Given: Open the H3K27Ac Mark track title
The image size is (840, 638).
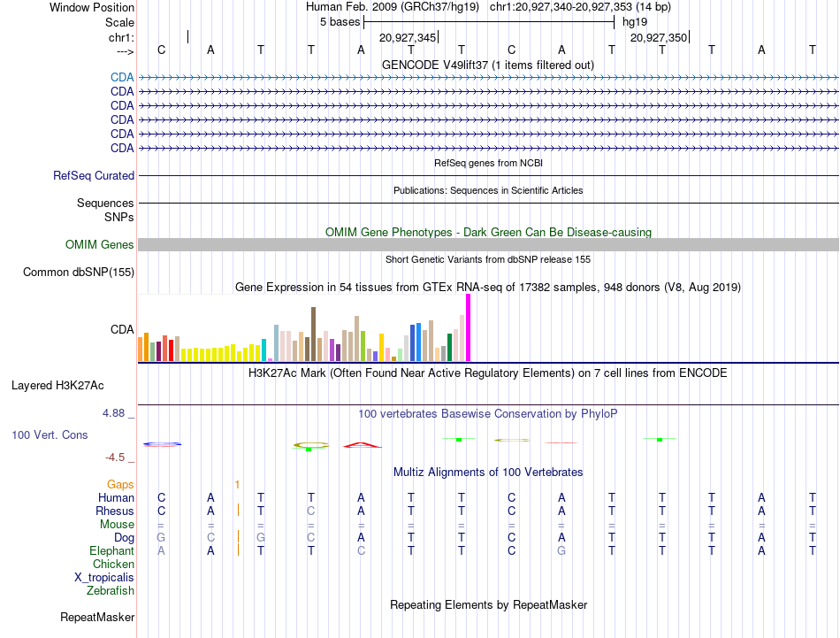Looking at the screenshot, I should click(488, 373).
